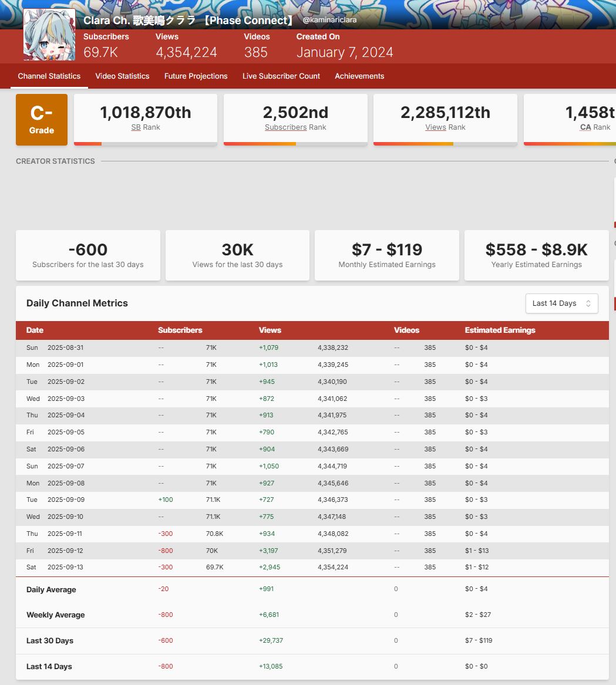Screen dimensions: 616x685
Task: Click the $2 - $27 weekly earnings value
Action: pyautogui.click(x=478, y=615)
